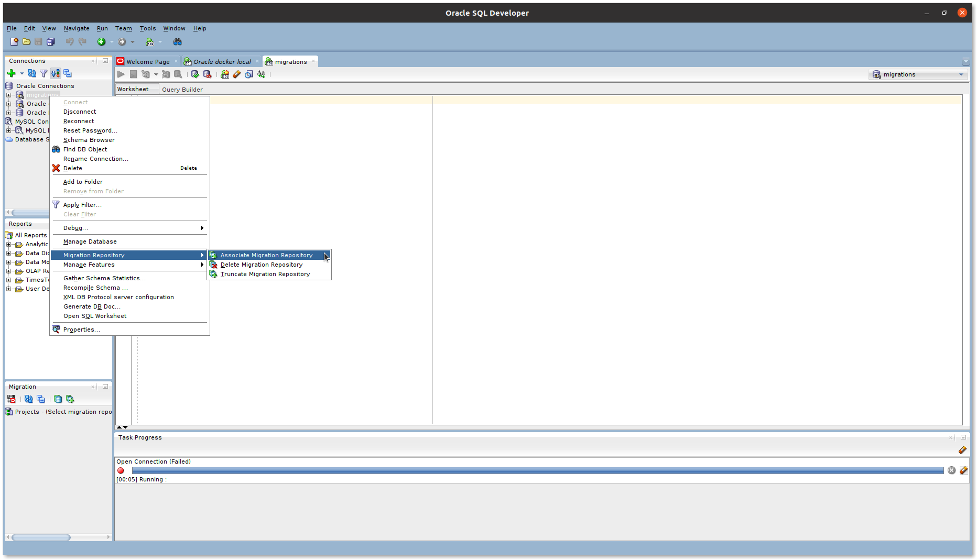Open the Manage Features submenu
977x560 pixels.
click(89, 265)
